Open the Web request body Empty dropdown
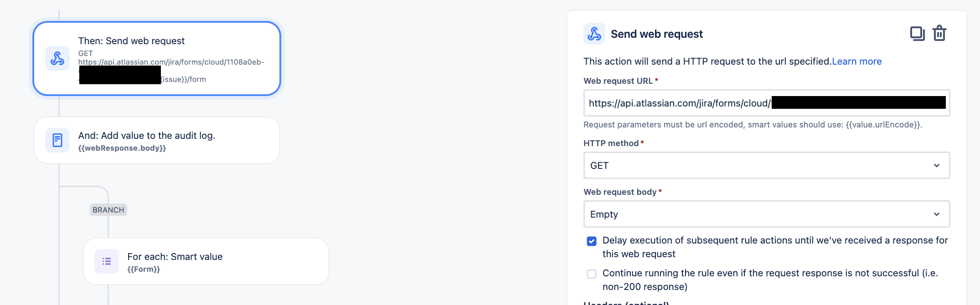The image size is (980, 305). (767, 214)
